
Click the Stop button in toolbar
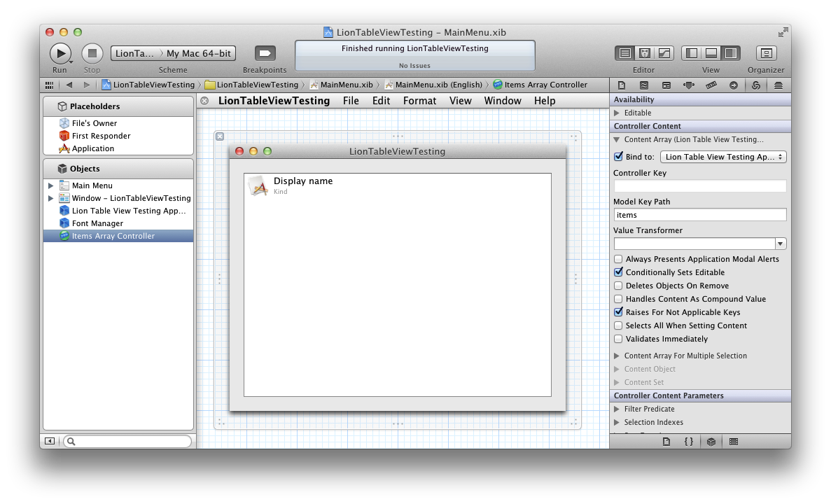[x=92, y=53]
